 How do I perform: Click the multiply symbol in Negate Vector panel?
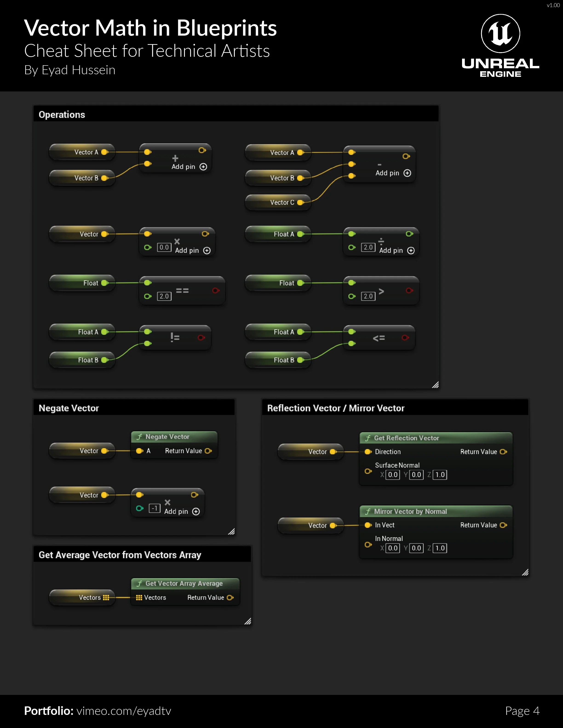pos(167,502)
